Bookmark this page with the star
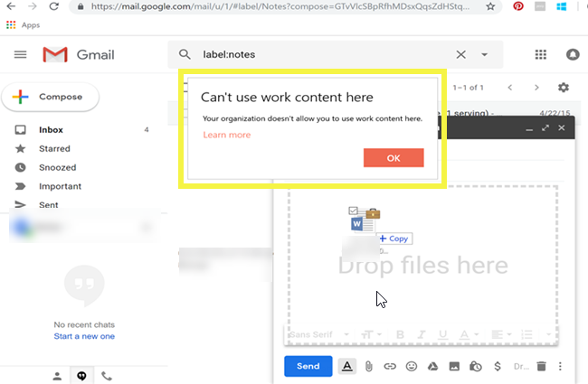Image resolution: width=588 pixels, height=384 pixels. pyautogui.click(x=489, y=6)
